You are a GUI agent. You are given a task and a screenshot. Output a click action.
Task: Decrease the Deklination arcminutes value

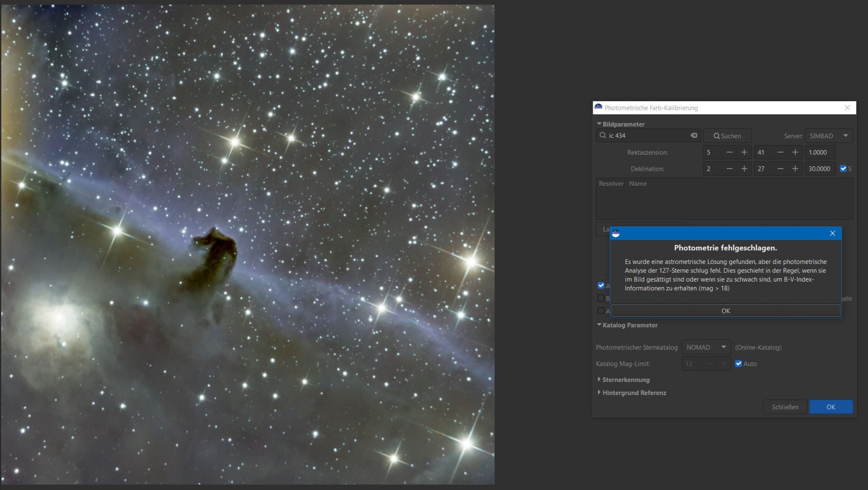click(x=780, y=169)
